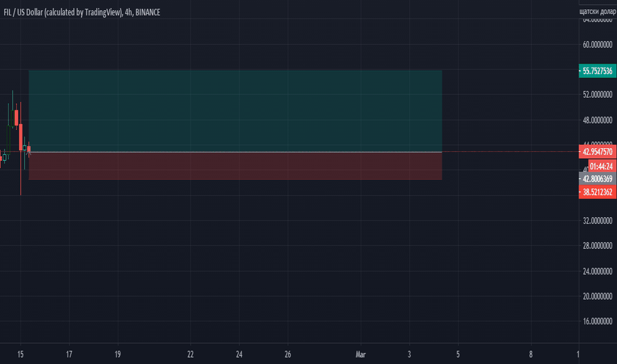Select the green 55.7527536 take-profit price tag
Image resolution: width=617 pixels, height=364 pixels.
597,71
